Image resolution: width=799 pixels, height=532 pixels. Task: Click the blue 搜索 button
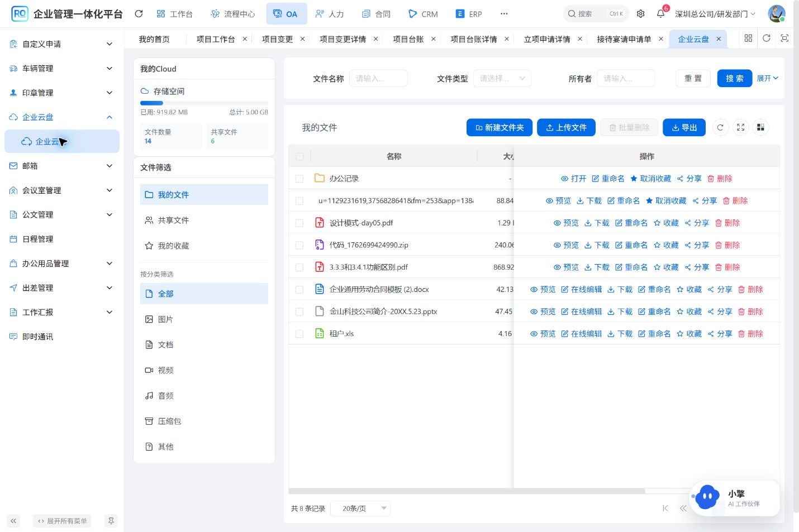click(x=735, y=78)
